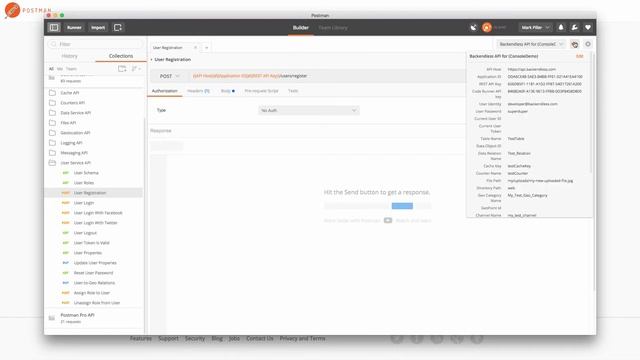Open the Mark Piller account menu
This screenshot has height=360, width=640.
point(535,27)
